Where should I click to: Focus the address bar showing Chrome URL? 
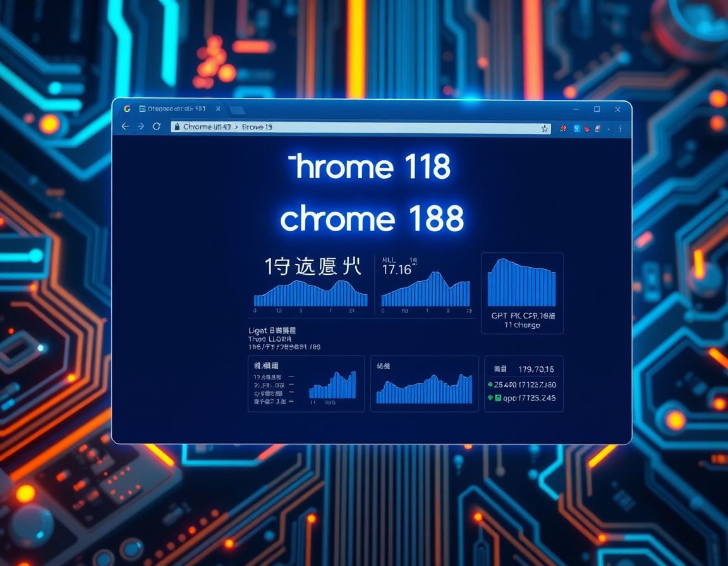pyautogui.click(x=361, y=128)
